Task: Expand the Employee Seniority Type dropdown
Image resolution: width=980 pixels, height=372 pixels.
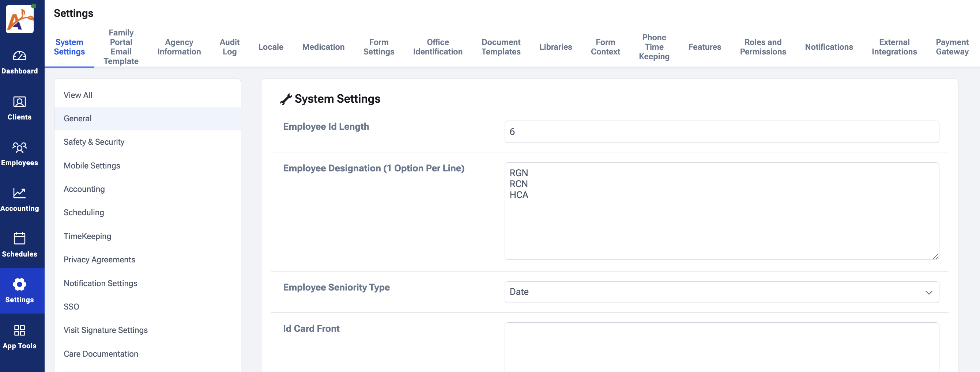Action: 721,292
